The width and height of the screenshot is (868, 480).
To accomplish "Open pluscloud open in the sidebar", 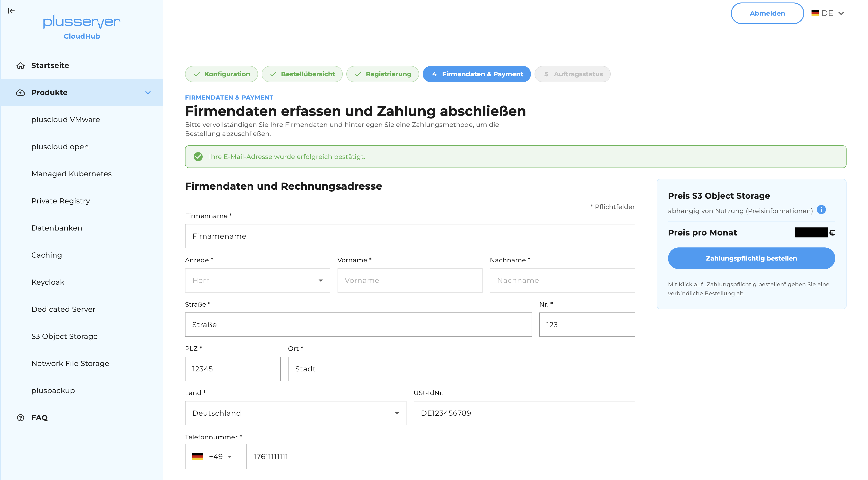I will (60, 147).
